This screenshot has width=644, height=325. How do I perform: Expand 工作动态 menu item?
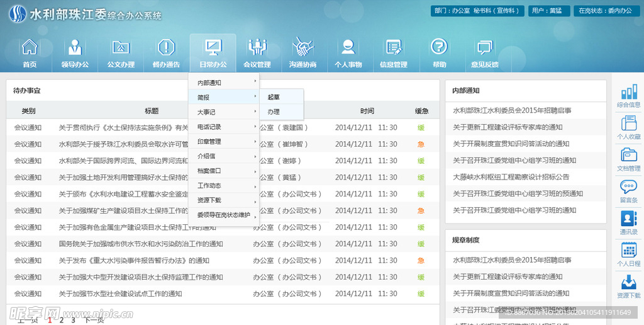pyautogui.click(x=224, y=186)
